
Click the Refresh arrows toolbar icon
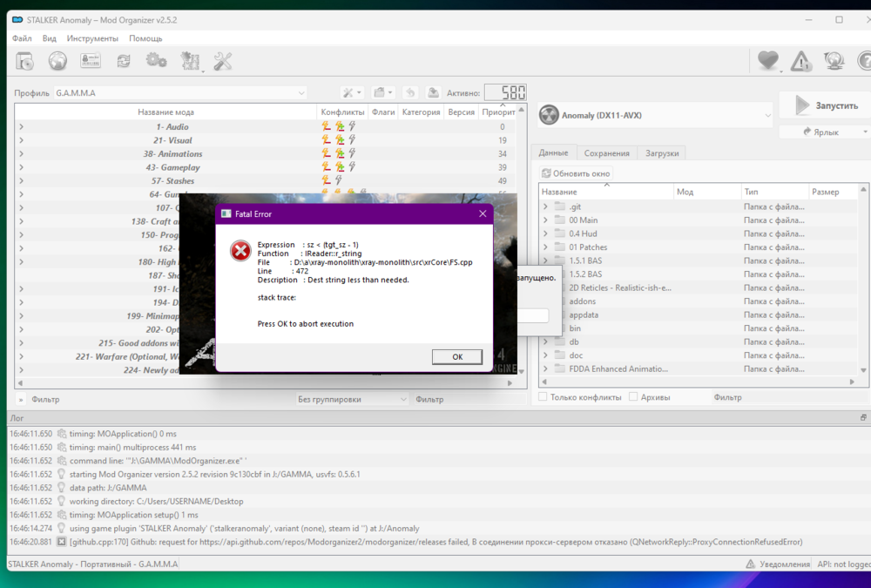coord(124,61)
